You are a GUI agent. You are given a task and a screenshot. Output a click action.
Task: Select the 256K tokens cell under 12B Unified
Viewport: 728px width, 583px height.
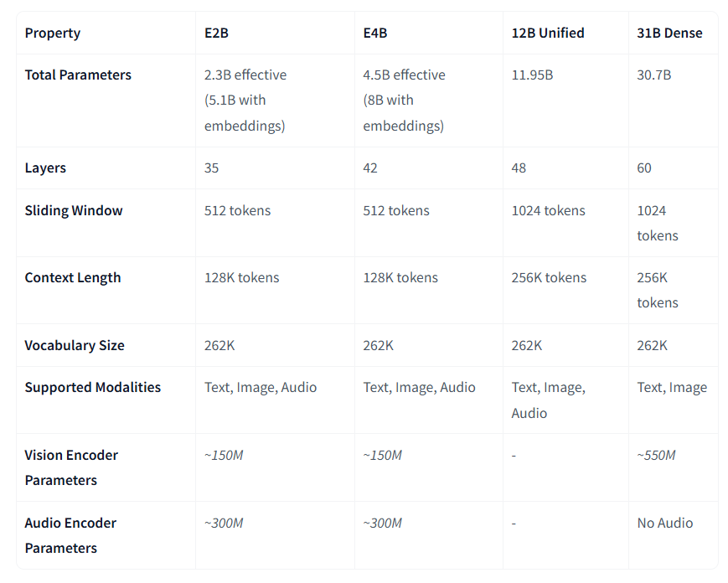coord(550,277)
